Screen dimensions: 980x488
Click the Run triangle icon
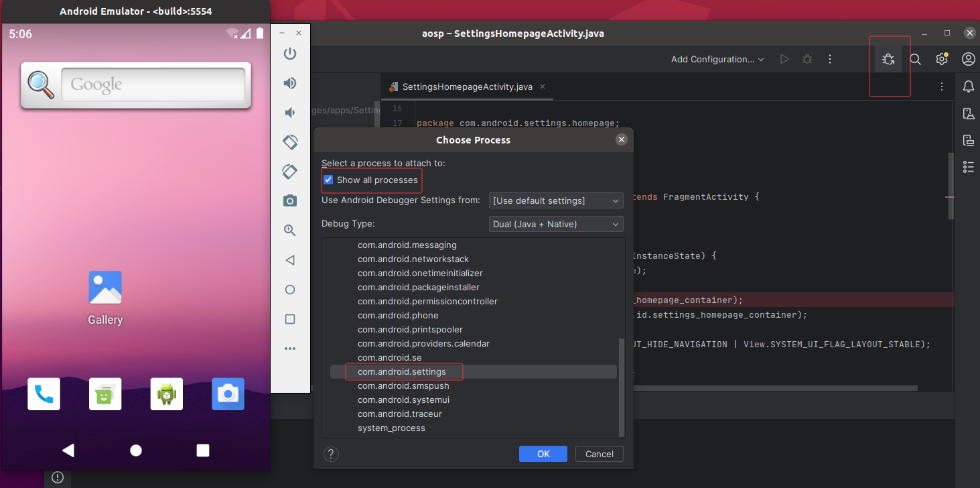(x=784, y=59)
